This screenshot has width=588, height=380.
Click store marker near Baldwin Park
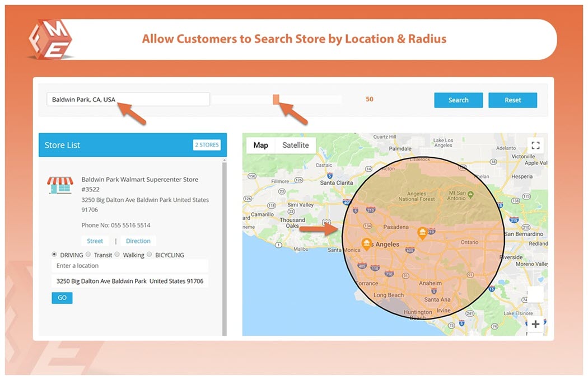point(423,232)
